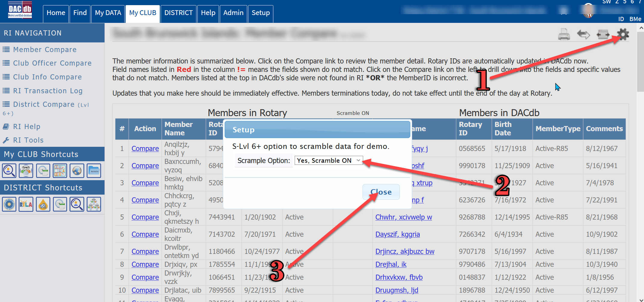644x302 pixels.
Task: Click Rotary ID 9268788 cell
Action: point(474,217)
